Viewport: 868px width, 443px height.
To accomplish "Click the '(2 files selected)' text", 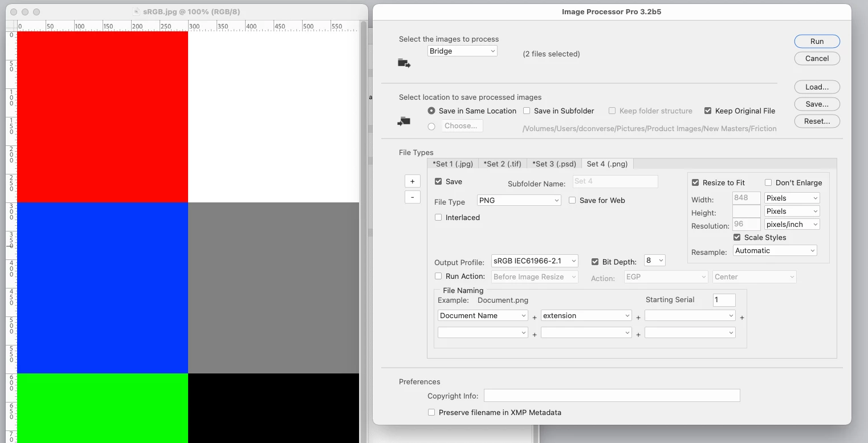I will 551,54.
